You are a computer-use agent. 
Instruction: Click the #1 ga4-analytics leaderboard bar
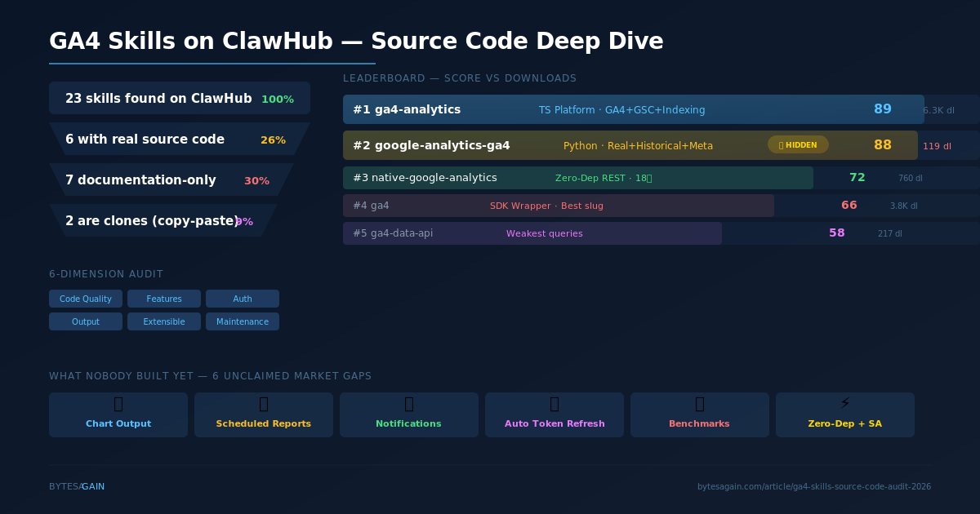(634, 109)
